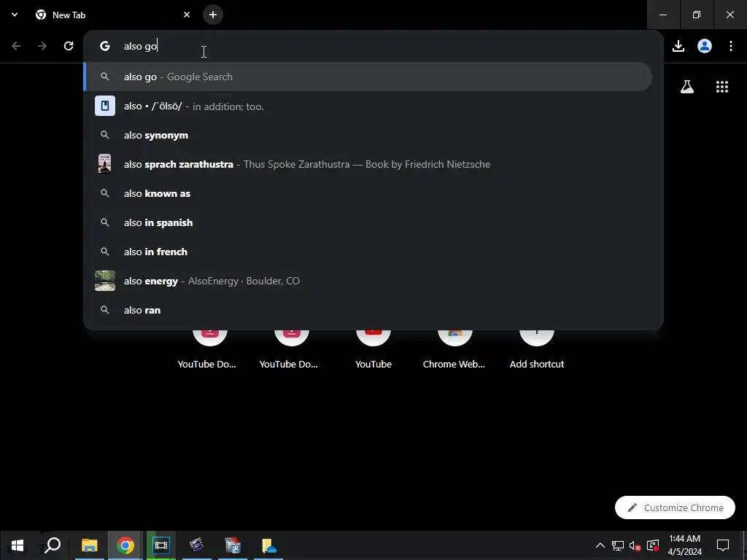Screen dimensions: 747x560
Task: Open the user profile avatar
Action: (705, 46)
